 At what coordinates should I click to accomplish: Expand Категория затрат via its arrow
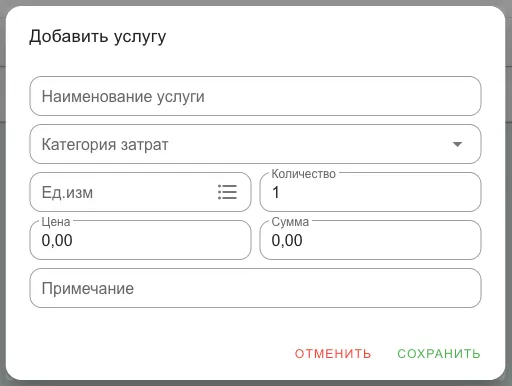pos(457,144)
